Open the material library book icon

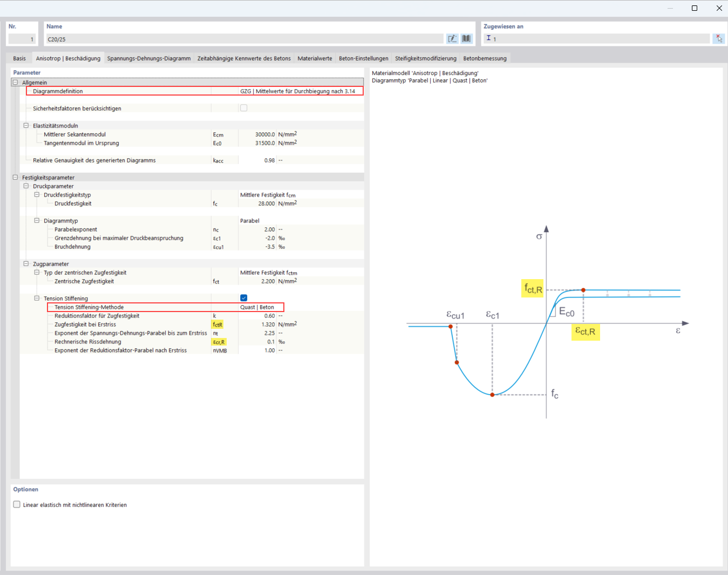tap(466, 38)
